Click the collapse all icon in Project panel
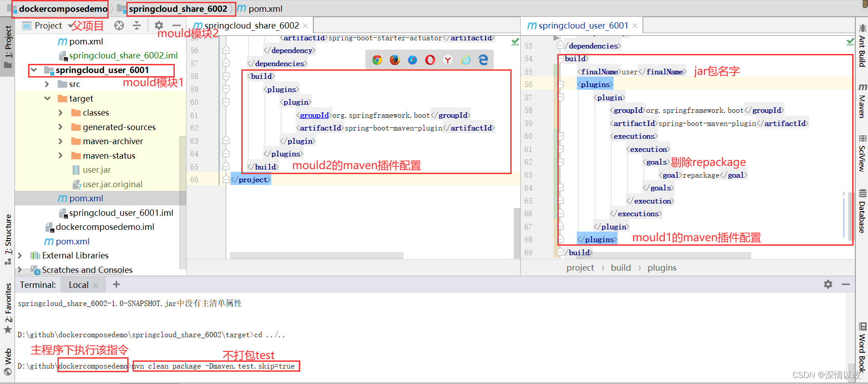Viewport: 868px width, 384px height. pos(137,25)
